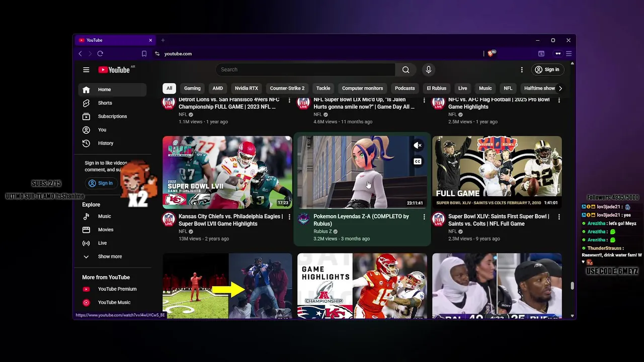Open Super Bowl XLIV Saints title link
Image resolution: width=644 pixels, height=362 pixels.
click(x=498, y=220)
